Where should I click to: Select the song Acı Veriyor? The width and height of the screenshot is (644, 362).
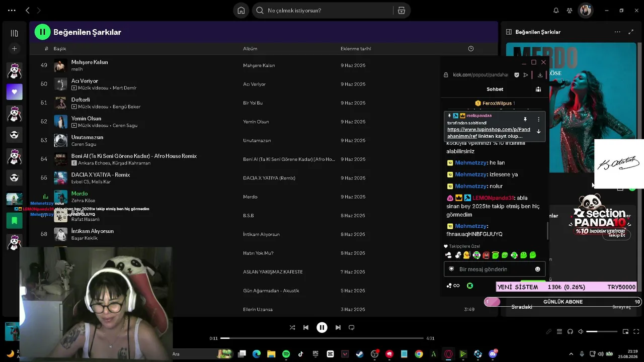click(x=85, y=81)
